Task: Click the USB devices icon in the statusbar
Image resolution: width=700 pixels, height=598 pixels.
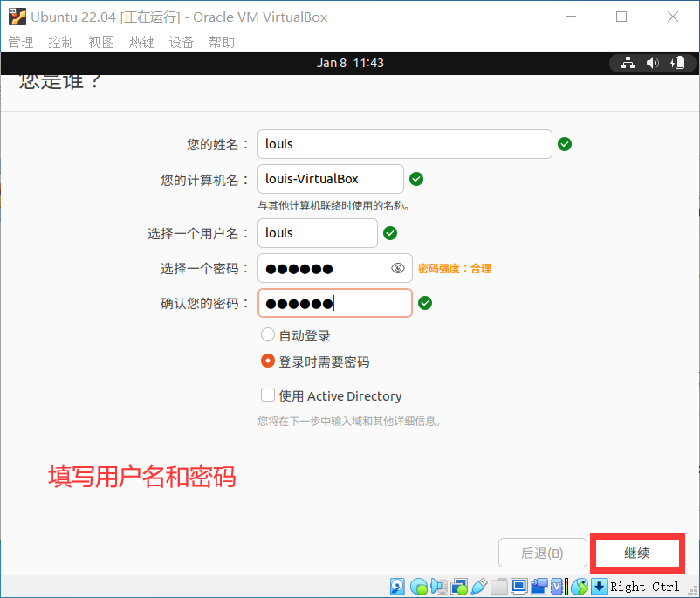Action: pyautogui.click(x=478, y=586)
